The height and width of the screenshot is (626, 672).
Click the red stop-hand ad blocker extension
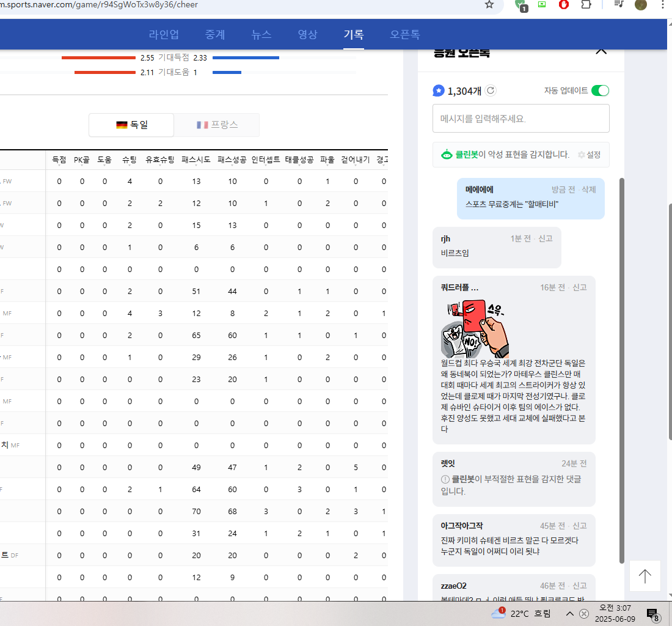564,5
